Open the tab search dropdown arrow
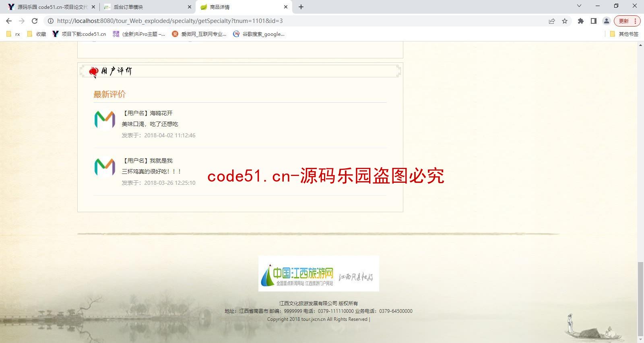644x343 pixels. click(x=579, y=6)
